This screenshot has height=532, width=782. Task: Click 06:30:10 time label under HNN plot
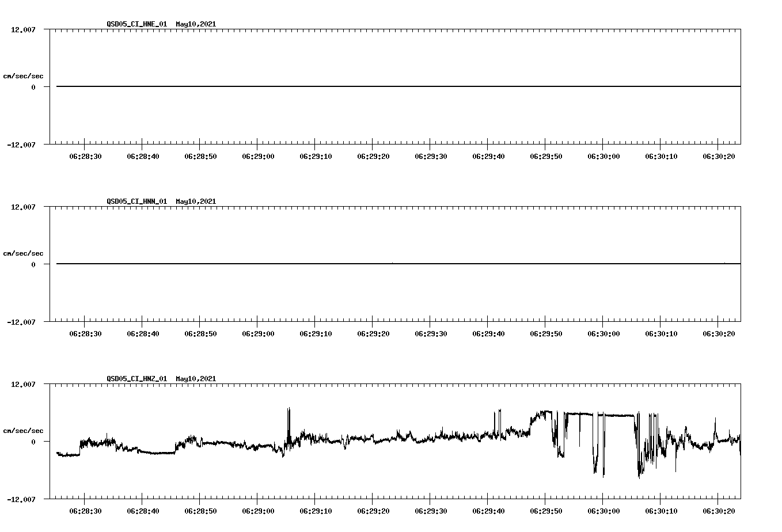pyautogui.click(x=661, y=333)
